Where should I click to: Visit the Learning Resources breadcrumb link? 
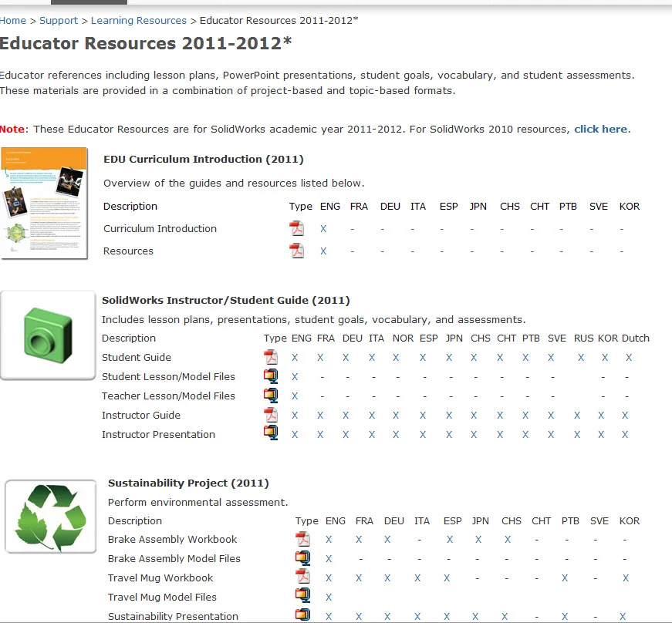click(138, 20)
